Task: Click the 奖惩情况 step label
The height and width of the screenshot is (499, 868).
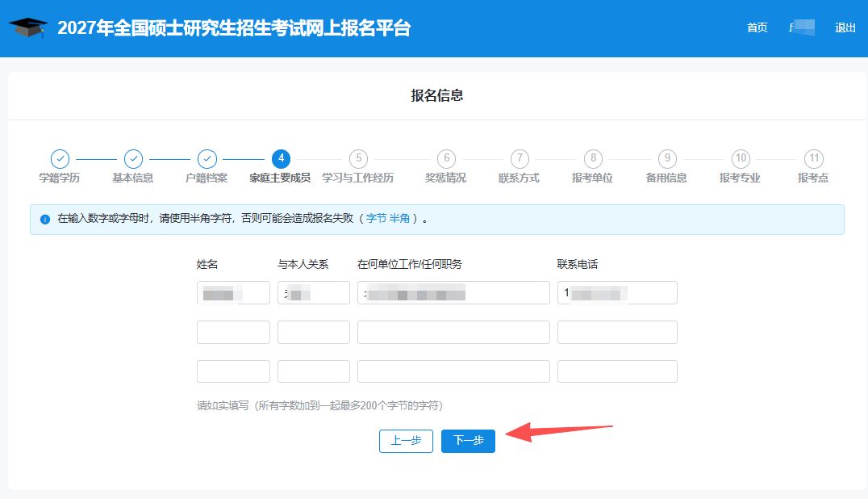Action: click(445, 178)
